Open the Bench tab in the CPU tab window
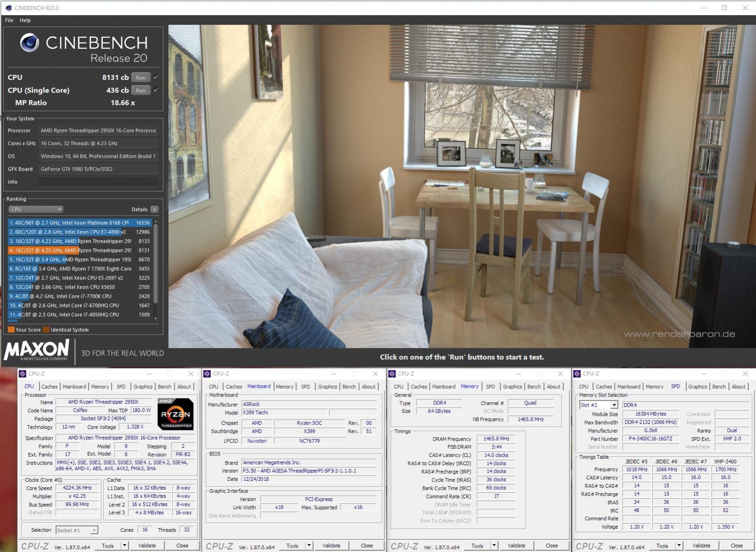The width and height of the screenshot is (756, 552). coord(164,387)
